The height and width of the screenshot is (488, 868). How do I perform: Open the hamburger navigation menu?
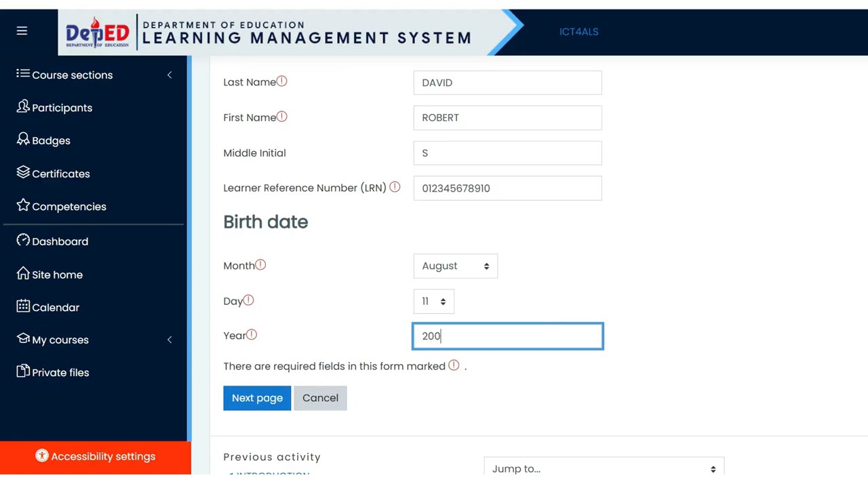[22, 31]
